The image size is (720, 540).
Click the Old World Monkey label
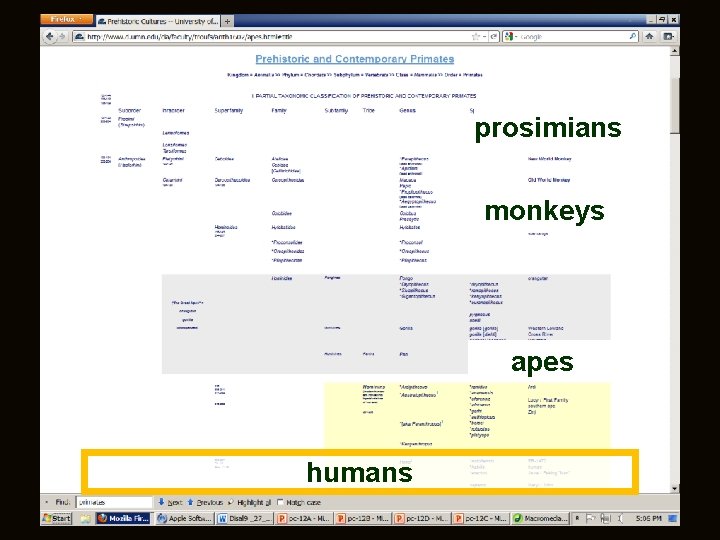(549, 180)
